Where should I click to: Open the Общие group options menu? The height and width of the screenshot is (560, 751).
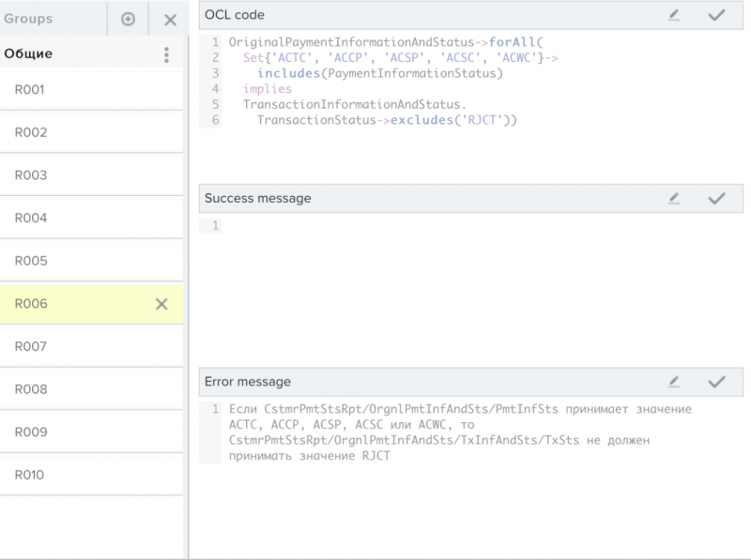coord(166,54)
